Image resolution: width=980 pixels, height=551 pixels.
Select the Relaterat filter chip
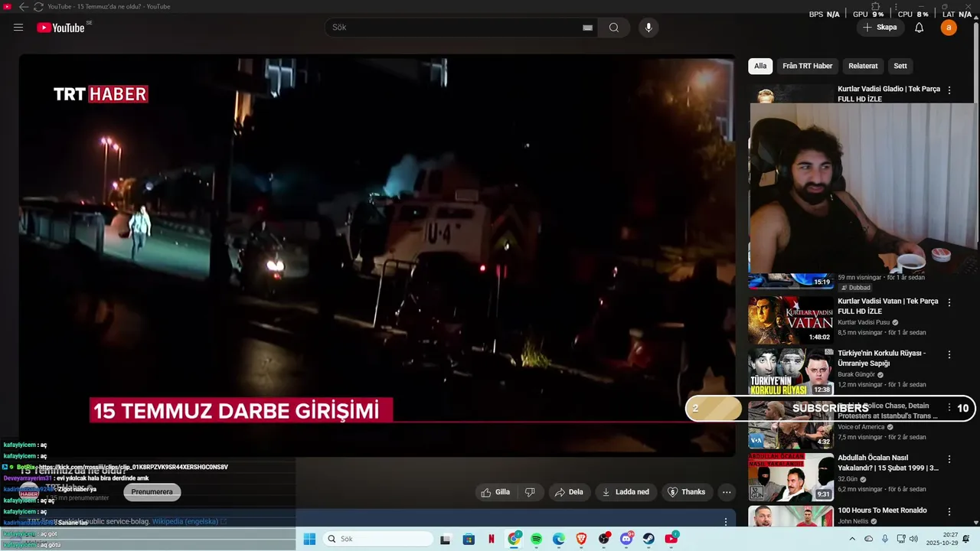click(863, 66)
